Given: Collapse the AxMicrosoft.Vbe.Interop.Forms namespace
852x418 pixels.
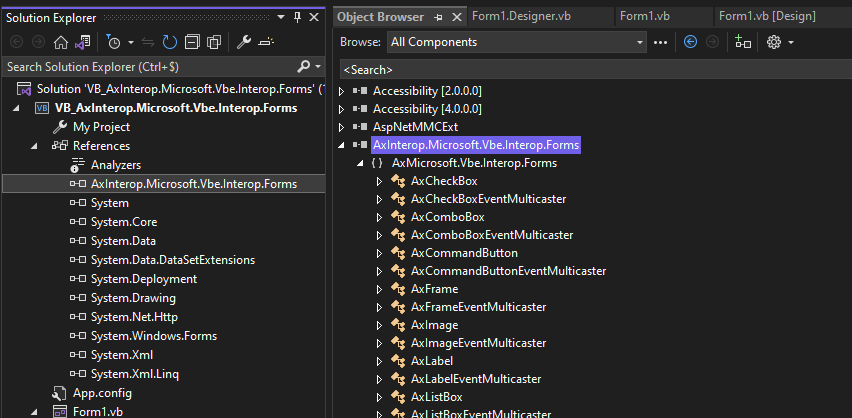Looking at the screenshot, I should click(x=360, y=163).
